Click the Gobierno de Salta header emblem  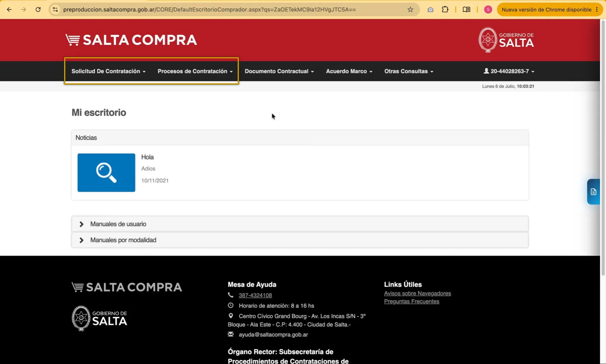506,40
